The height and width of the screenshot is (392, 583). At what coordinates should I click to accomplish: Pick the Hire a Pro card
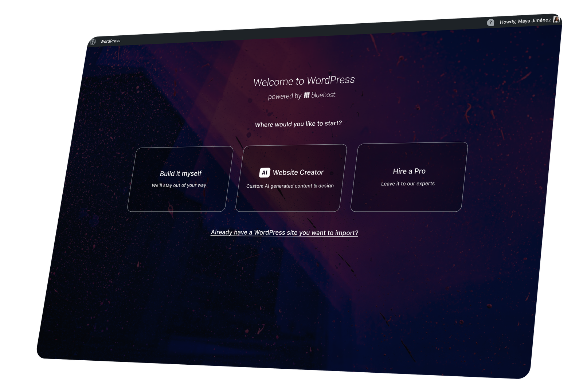[409, 177]
